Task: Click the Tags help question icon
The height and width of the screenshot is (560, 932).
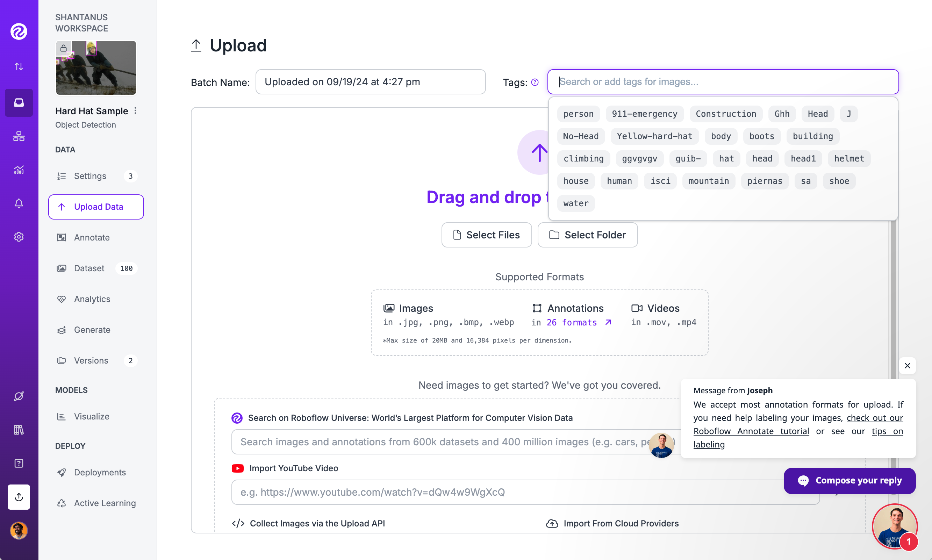Action: tap(535, 82)
